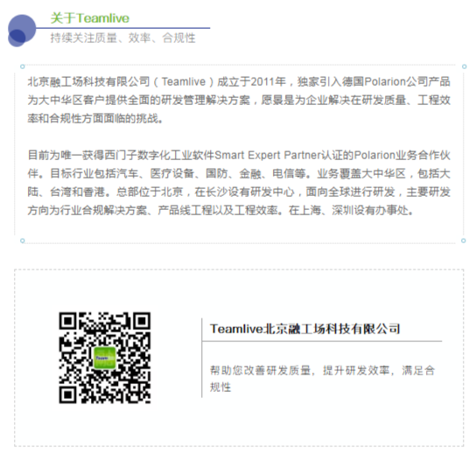The width and height of the screenshot is (476, 461).
Task: Click the small dark blue overlapping circle
Action: [17, 38]
